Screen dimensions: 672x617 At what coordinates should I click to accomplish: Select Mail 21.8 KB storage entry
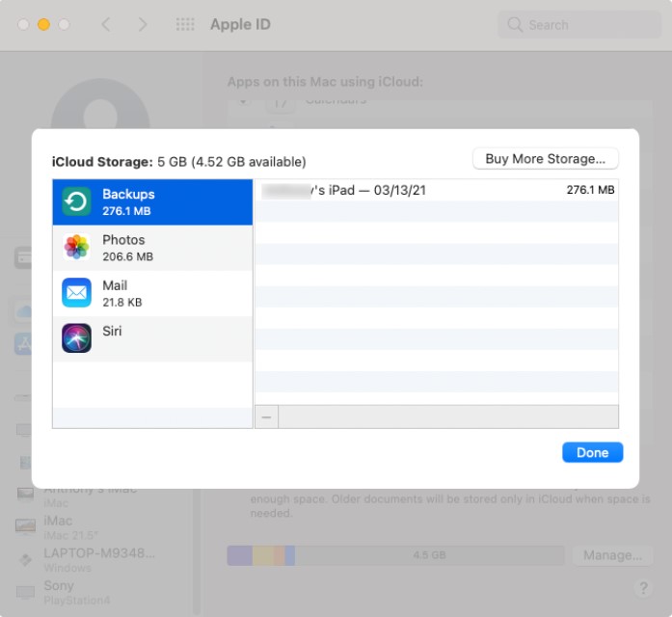click(152, 293)
